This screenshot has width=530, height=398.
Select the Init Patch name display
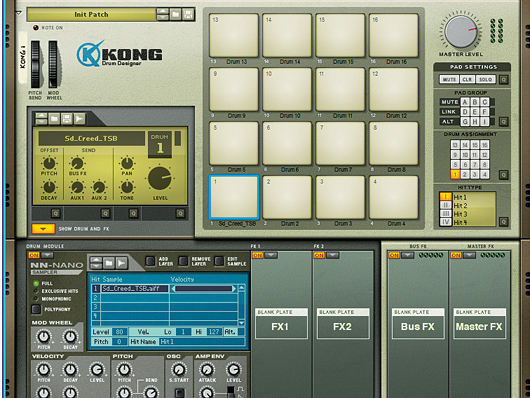(91, 15)
